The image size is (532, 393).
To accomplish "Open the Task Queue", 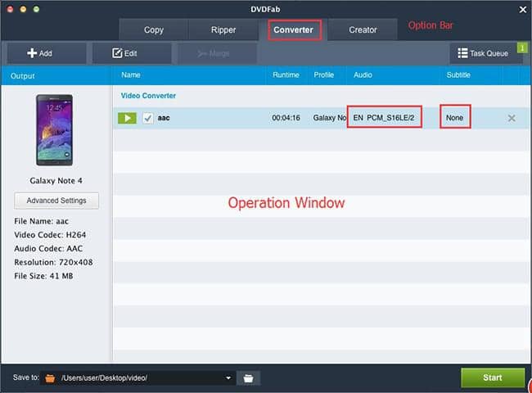I will click(x=483, y=53).
